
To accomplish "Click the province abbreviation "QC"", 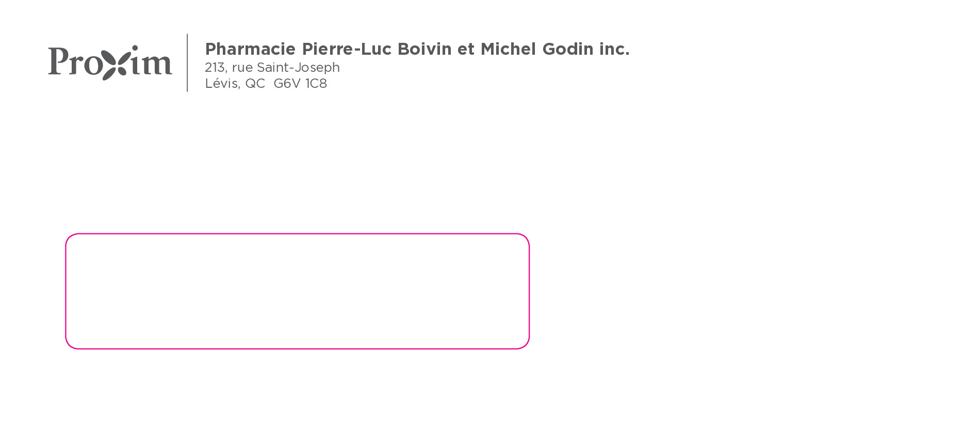I will coord(255,84).
